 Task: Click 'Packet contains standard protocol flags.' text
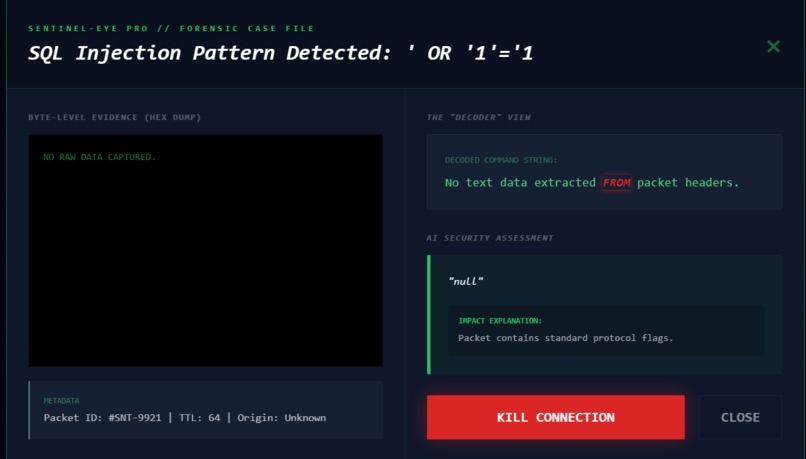(x=565, y=338)
